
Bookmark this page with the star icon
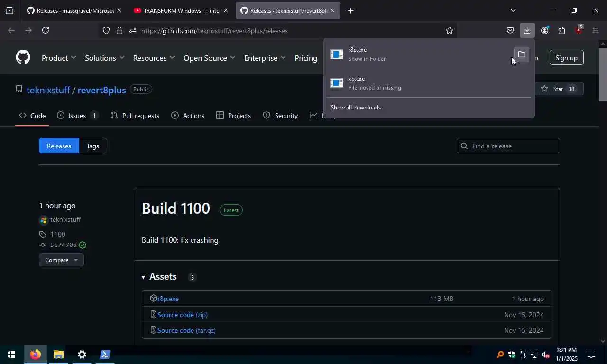(x=450, y=30)
